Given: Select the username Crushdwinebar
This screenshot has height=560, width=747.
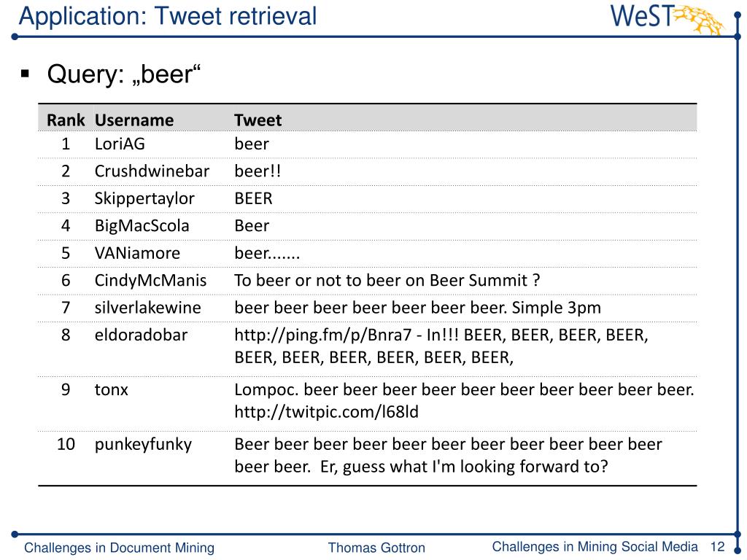Looking at the screenshot, I should click(x=152, y=171).
